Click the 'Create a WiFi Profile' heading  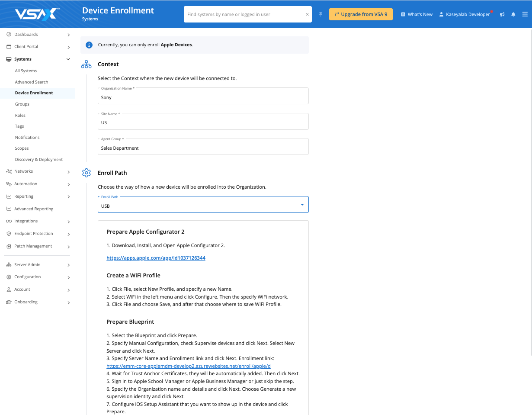point(133,276)
